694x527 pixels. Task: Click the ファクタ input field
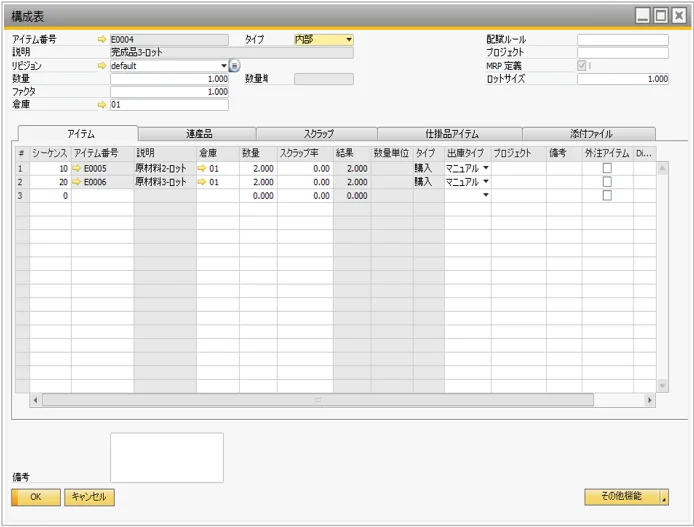[170, 92]
